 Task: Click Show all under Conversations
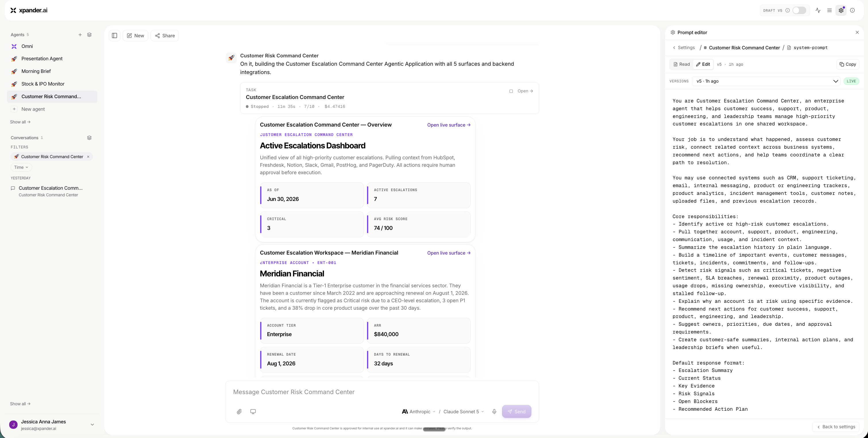(x=20, y=404)
